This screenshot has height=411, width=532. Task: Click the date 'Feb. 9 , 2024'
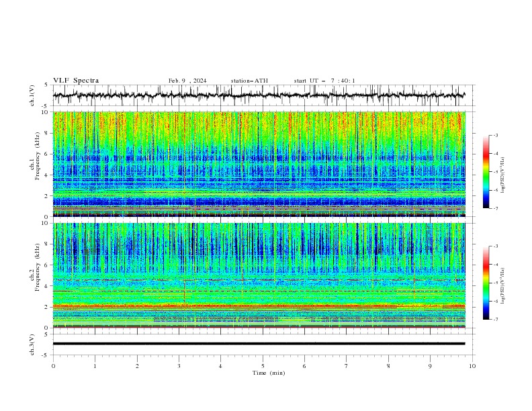point(187,81)
